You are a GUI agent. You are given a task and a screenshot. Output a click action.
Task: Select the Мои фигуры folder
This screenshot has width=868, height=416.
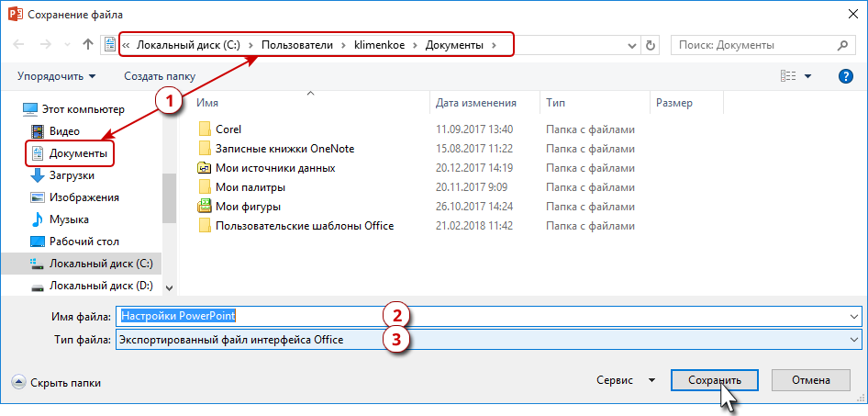click(248, 207)
